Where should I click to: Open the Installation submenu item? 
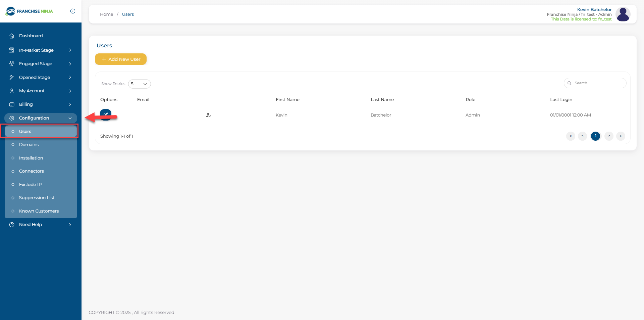[x=41, y=158]
